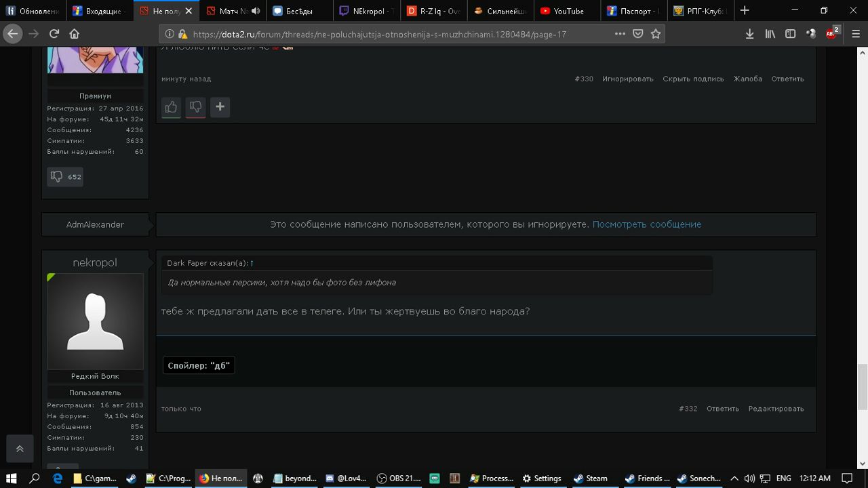Toggle the adblock extension icon
This screenshot has height=488, width=868.
pos(831,33)
